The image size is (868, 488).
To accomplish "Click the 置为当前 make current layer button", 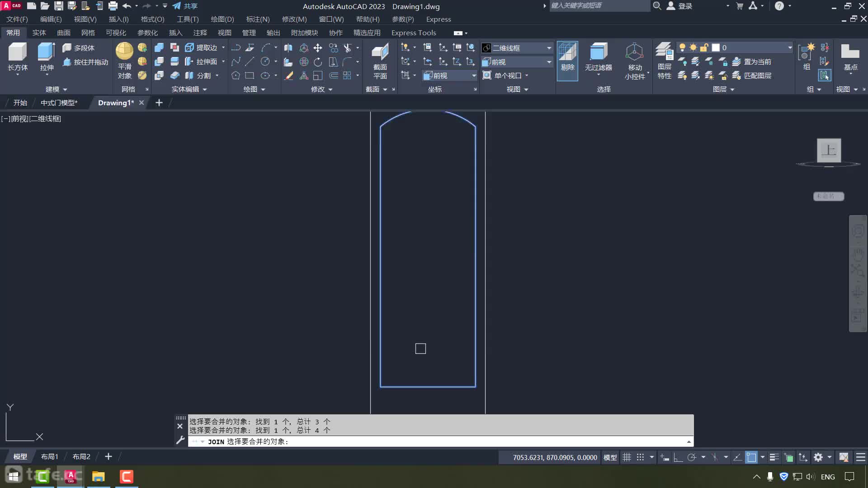I will (752, 61).
